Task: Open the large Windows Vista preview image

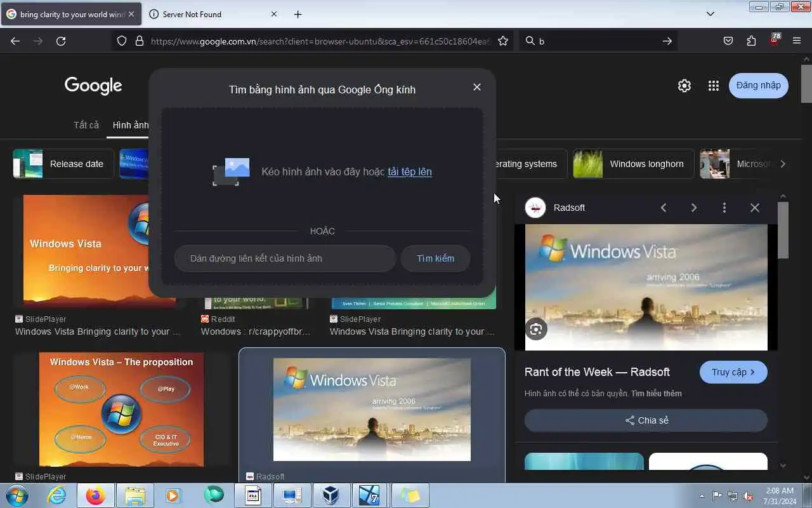Action: pos(646,287)
